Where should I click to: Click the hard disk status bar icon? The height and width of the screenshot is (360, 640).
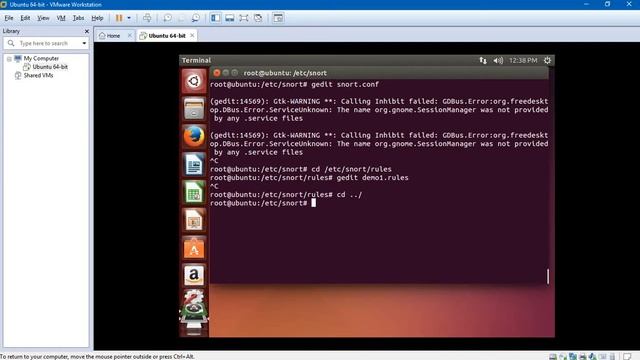pos(553,356)
